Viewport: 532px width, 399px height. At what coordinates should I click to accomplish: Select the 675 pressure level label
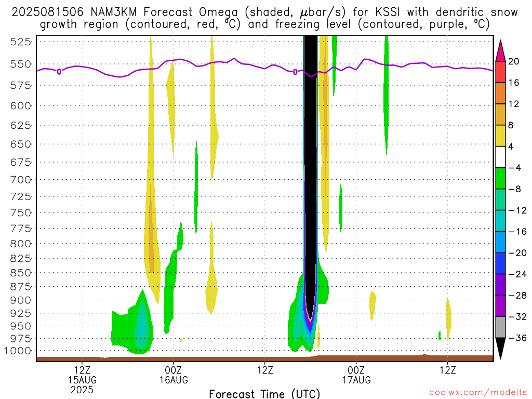point(20,162)
